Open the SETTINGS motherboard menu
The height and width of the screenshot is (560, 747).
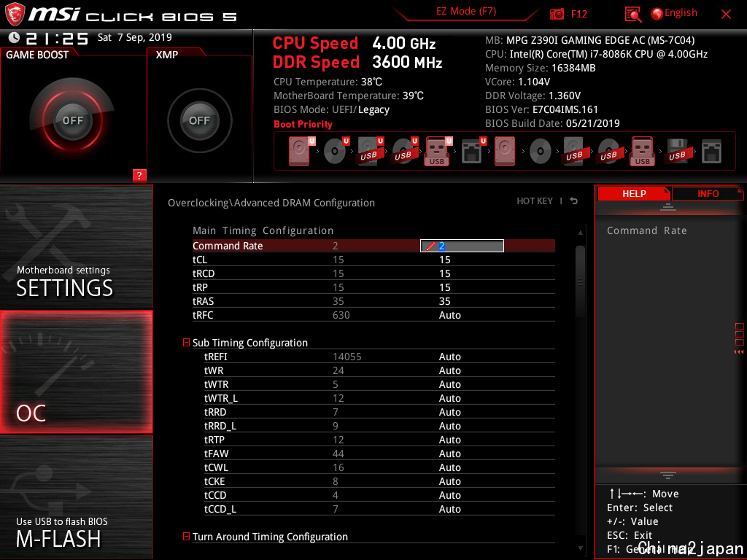tap(76, 246)
